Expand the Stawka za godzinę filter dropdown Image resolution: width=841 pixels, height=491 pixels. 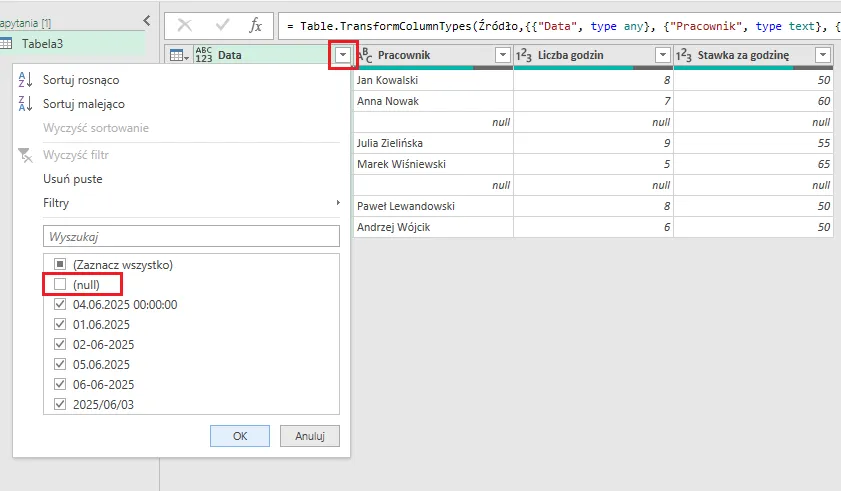[823, 55]
